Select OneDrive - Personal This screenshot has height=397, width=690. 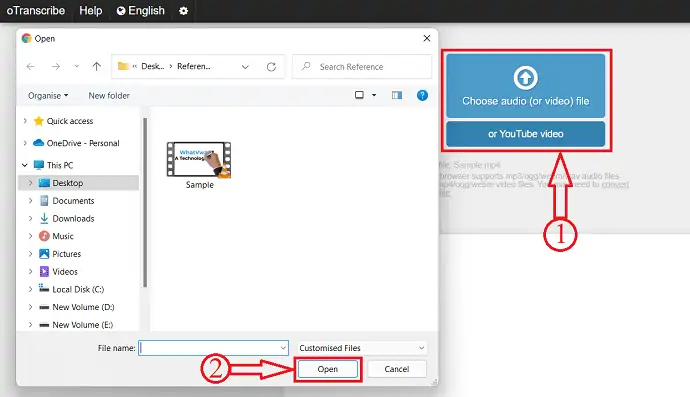coord(83,143)
